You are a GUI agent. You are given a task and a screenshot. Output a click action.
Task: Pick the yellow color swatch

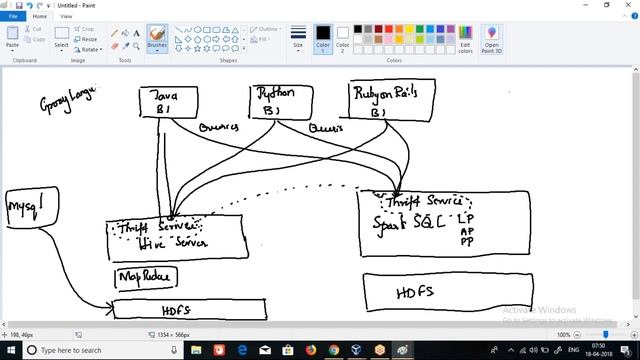pos(409,29)
